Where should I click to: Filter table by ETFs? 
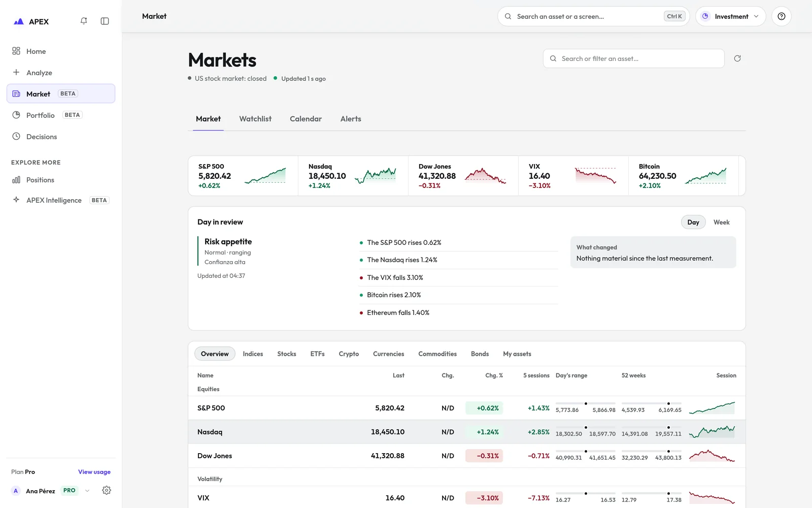coord(318,354)
